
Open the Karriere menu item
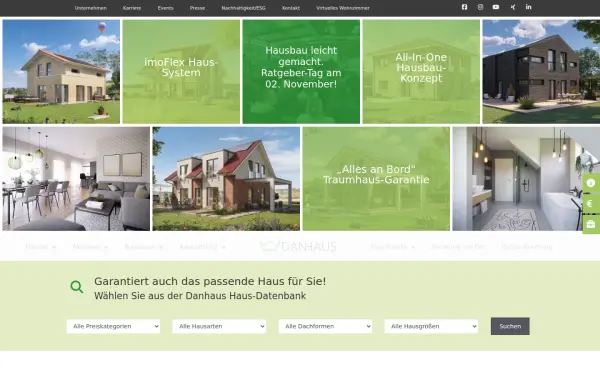pyautogui.click(x=132, y=8)
